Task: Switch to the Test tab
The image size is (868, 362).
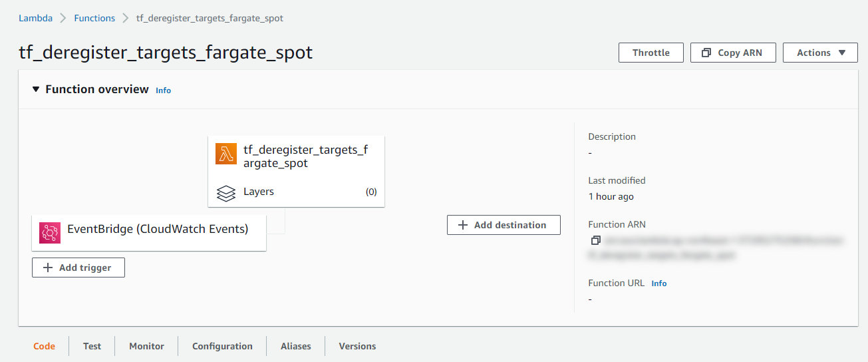Action: point(92,346)
